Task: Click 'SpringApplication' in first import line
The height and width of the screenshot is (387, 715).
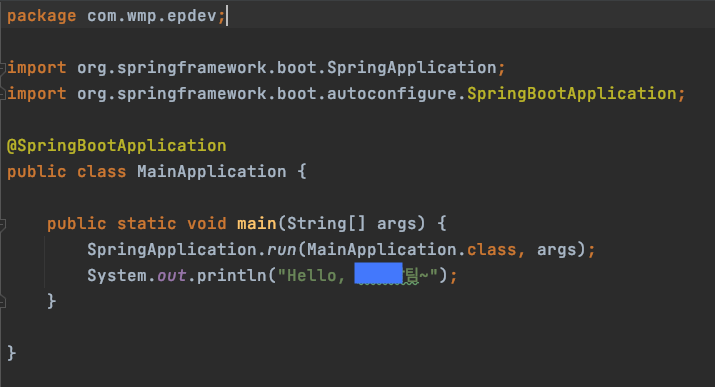Action: (x=411, y=68)
